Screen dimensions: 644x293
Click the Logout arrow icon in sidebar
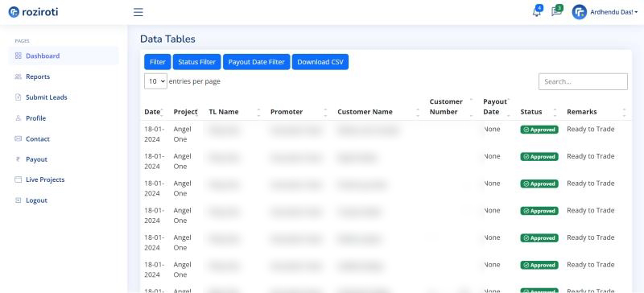(18, 200)
